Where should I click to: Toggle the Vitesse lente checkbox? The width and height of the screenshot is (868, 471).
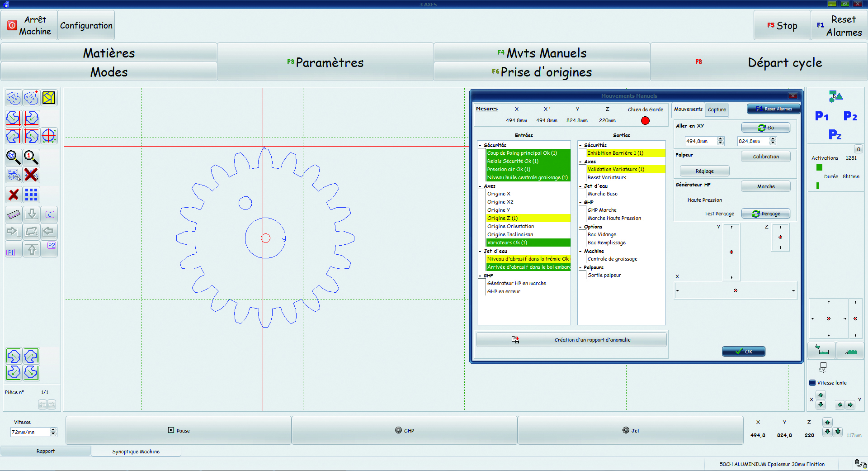[812, 383]
